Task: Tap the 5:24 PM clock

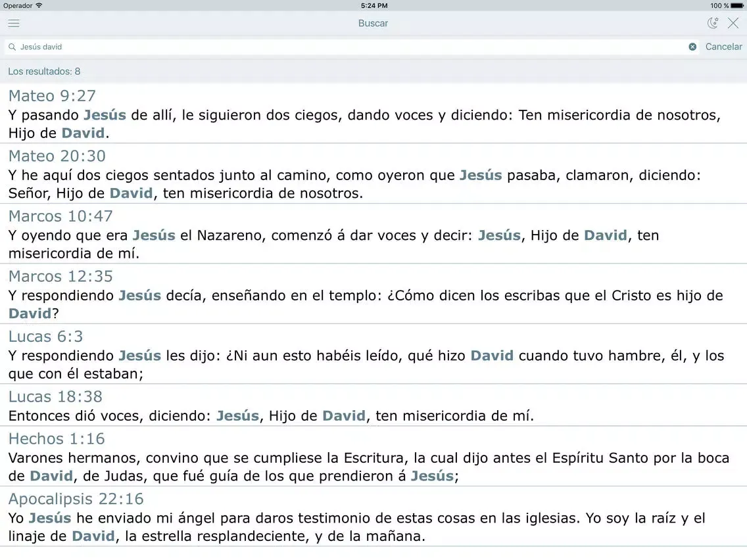Action: click(374, 6)
